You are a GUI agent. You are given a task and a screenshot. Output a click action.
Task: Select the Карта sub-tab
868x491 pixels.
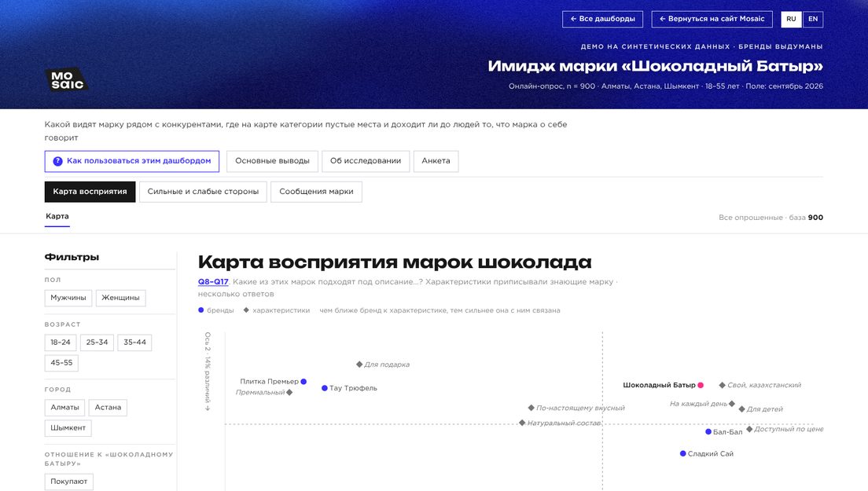57,217
